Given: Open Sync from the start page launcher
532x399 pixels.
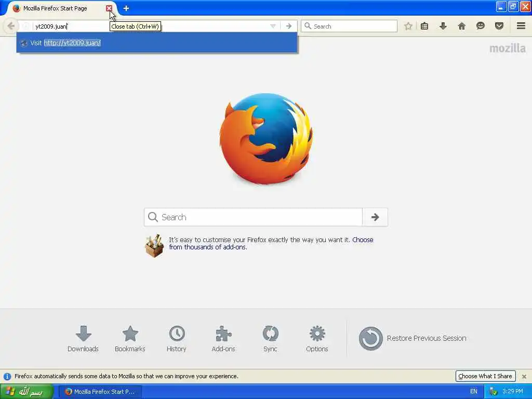Looking at the screenshot, I should [x=270, y=339].
